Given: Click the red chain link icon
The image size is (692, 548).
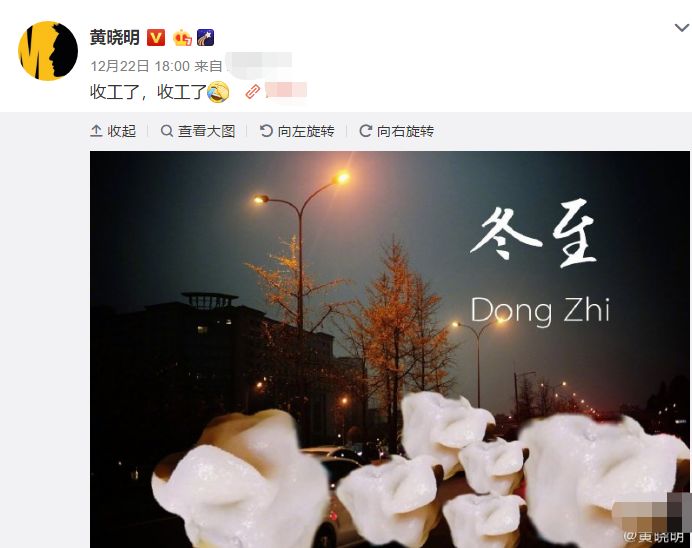Looking at the screenshot, I should click(x=253, y=92).
